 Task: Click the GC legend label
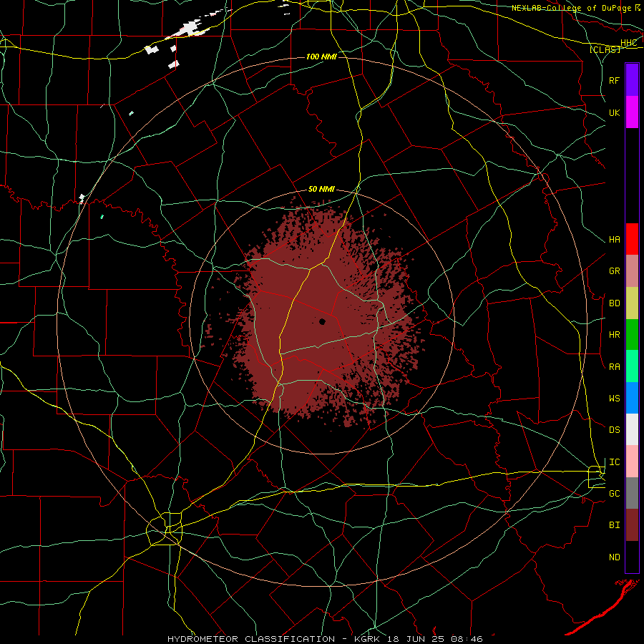(614, 494)
